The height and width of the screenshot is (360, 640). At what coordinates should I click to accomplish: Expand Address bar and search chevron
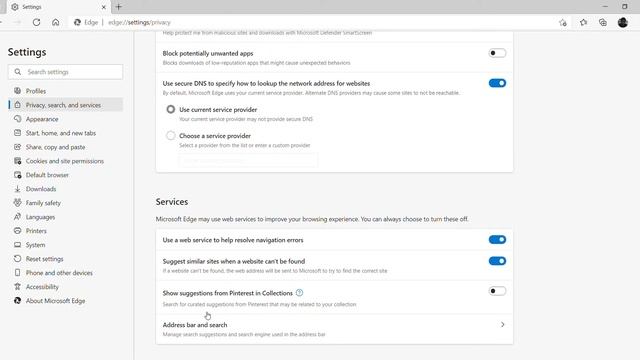coord(502,324)
